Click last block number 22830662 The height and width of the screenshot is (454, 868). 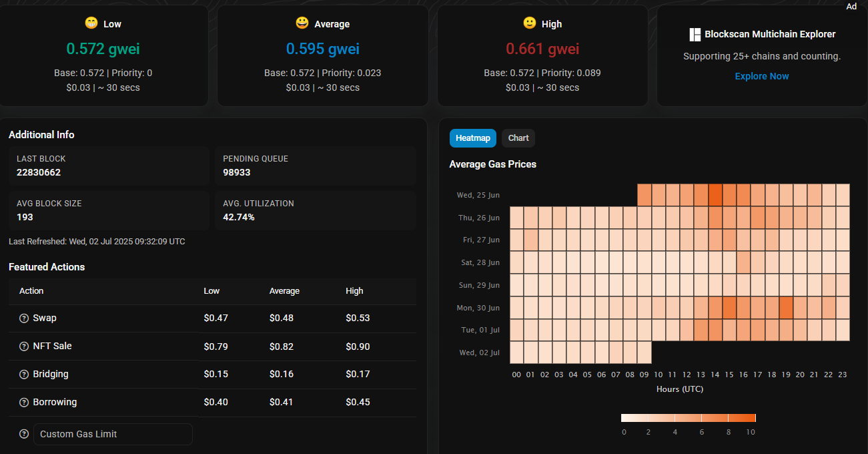point(39,172)
